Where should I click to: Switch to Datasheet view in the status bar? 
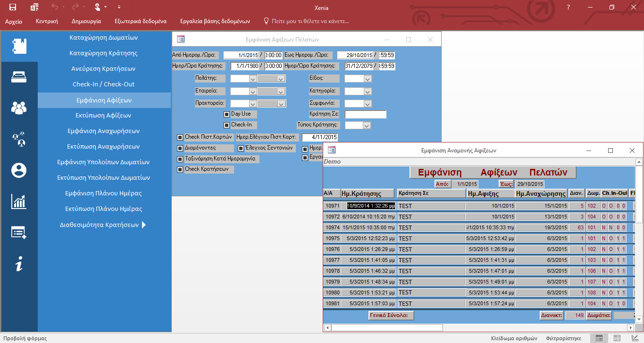click(x=616, y=338)
